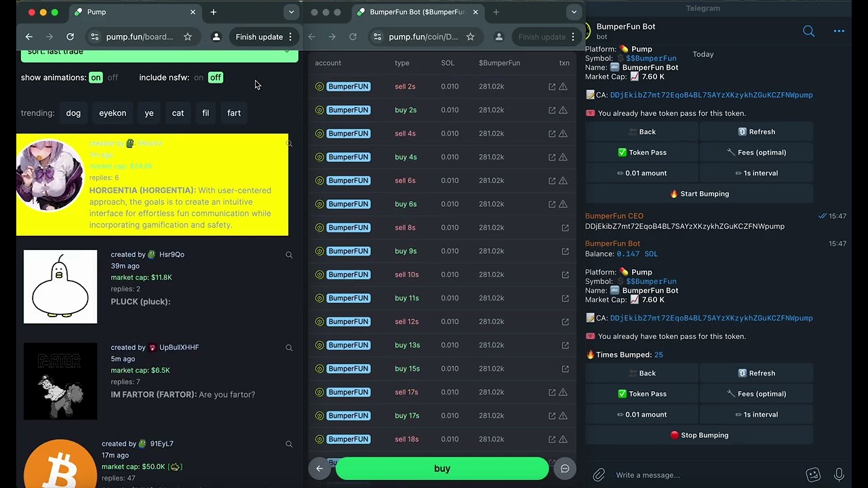Click magnifier icon on 91EyL7 coin card
Image resolution: width=868 pixels, height=488 pixels.
tap(289, 444)
